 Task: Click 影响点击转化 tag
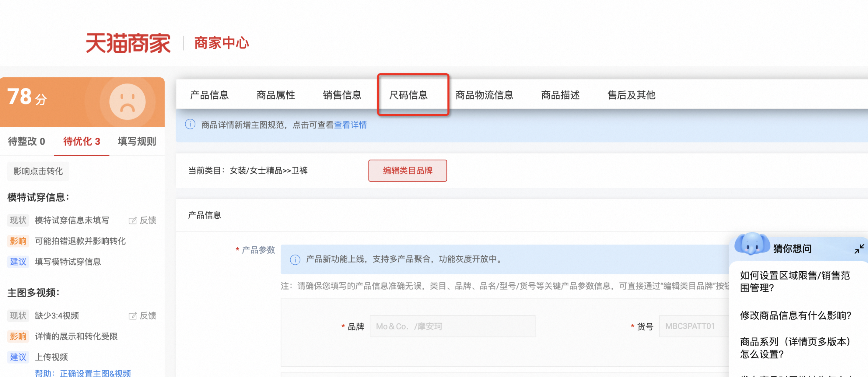pos(38,171)
